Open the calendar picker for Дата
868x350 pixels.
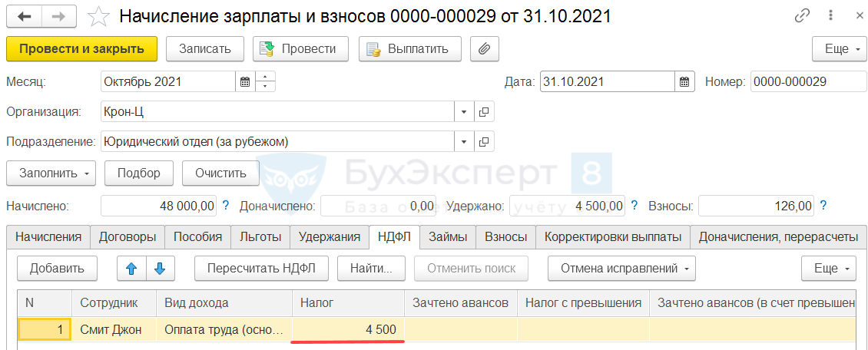pos(685,81)
